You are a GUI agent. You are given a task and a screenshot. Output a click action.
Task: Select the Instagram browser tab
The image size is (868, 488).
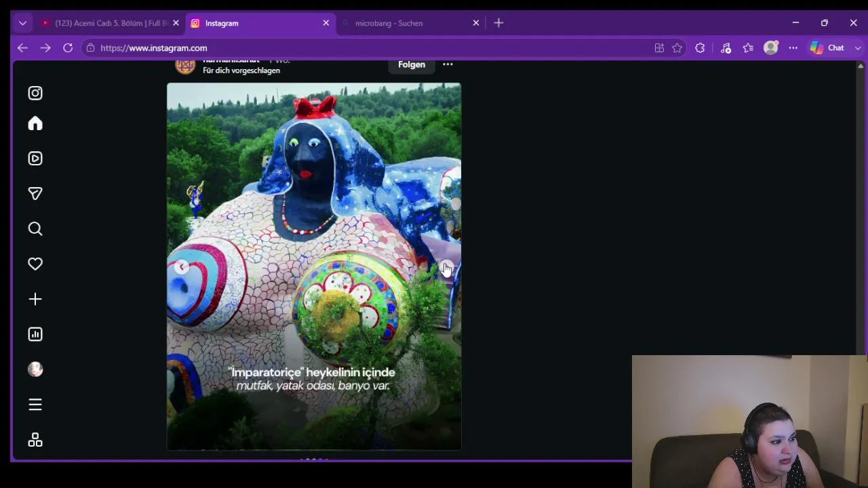(x=259, y=23)
